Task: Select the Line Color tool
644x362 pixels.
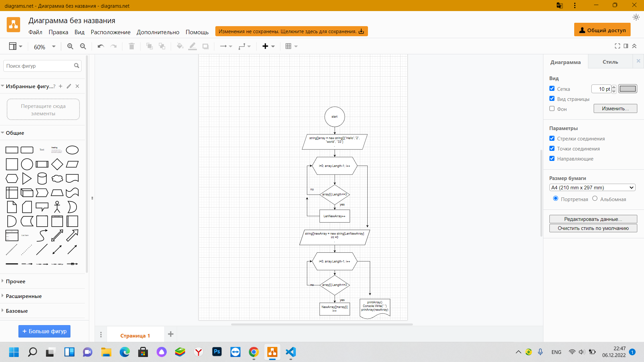Action: pyautogui.click(x=193, y=46)
